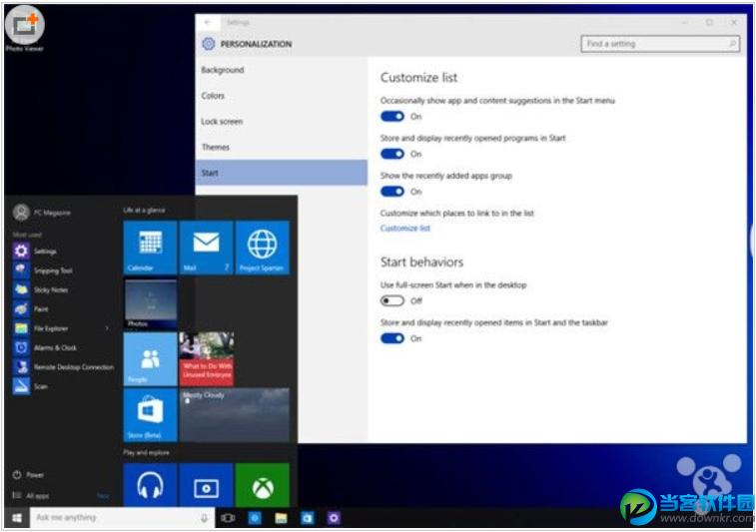Switch to the Lock screen settings page
This screenshot has height=532, width=756.
click(222, 122)
